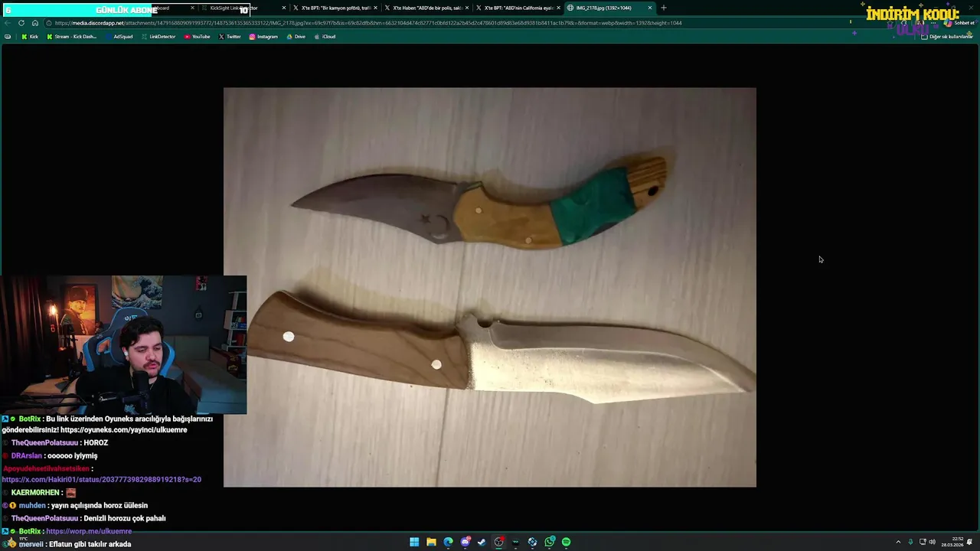Click the Sohbet et chat button
980x551 pixels.
coord(959,23)
